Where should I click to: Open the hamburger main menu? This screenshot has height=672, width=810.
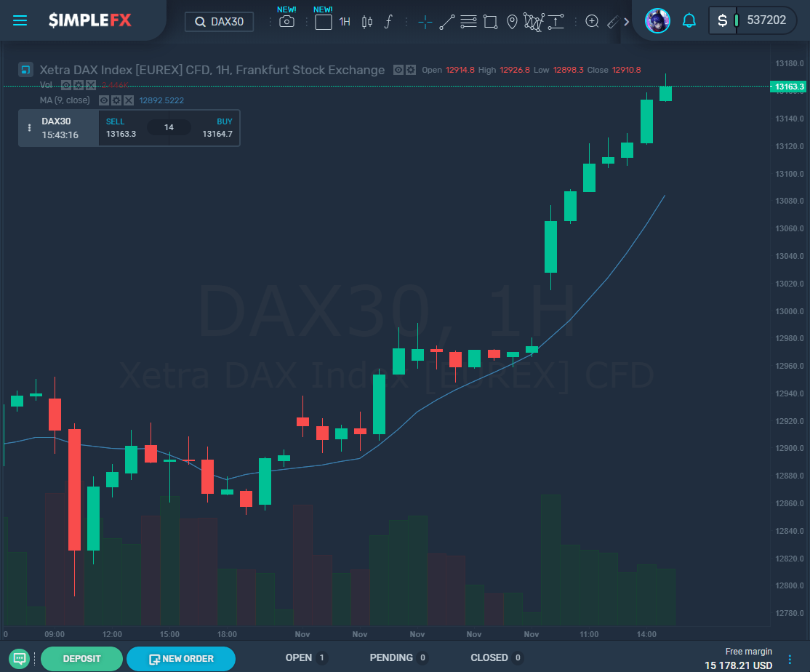(20, 20)
